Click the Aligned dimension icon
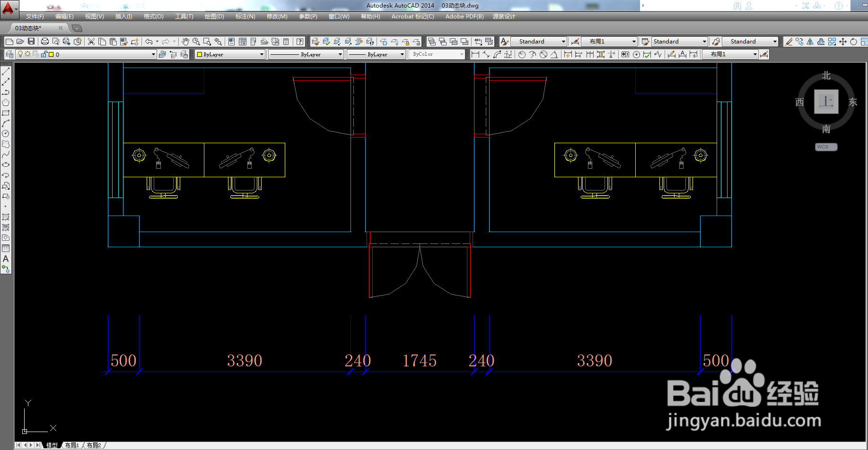Viewport: 868px width, 450px height. point(486,54)
